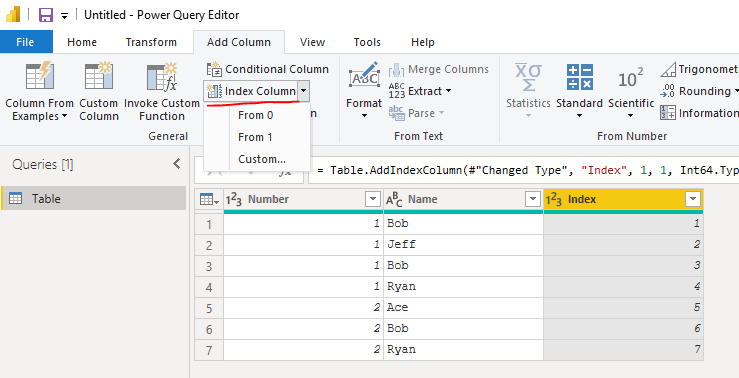Expand the Standard dropdown arrow

[579, 116]
